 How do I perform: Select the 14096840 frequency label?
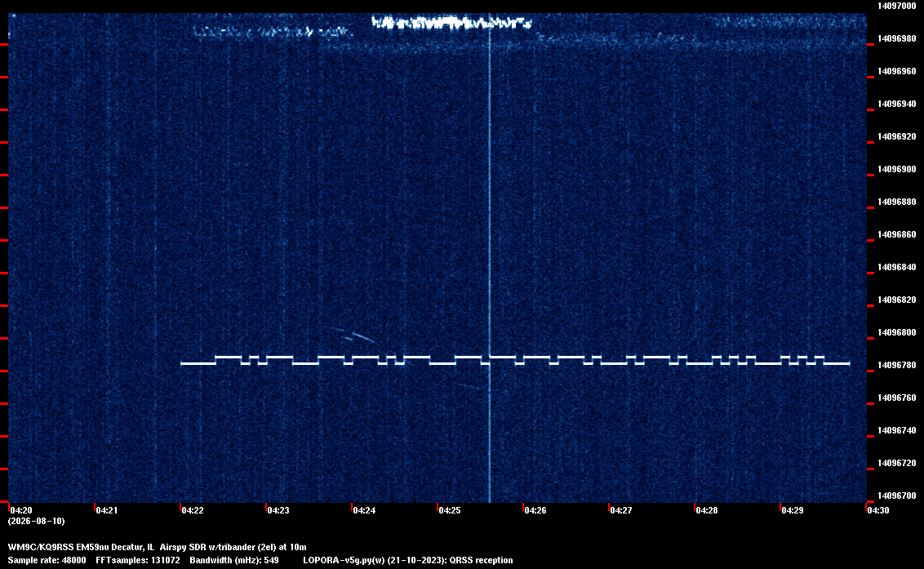[897, 267]
